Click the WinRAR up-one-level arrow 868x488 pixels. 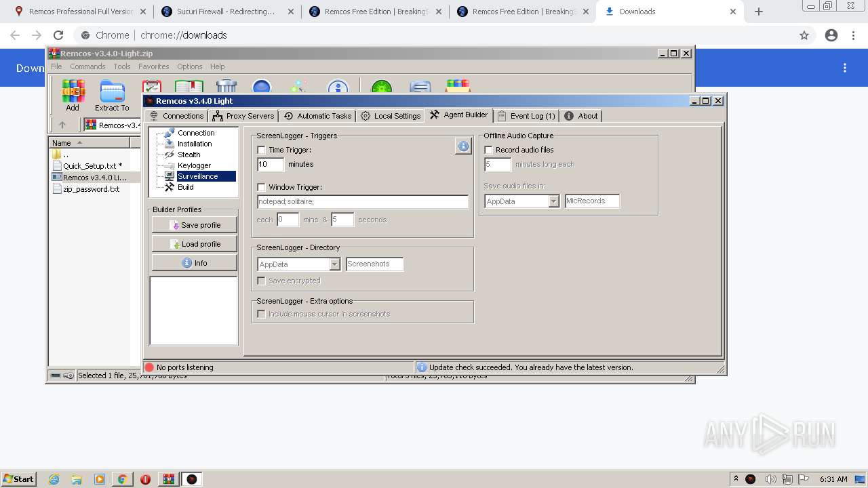coord(62,125)
